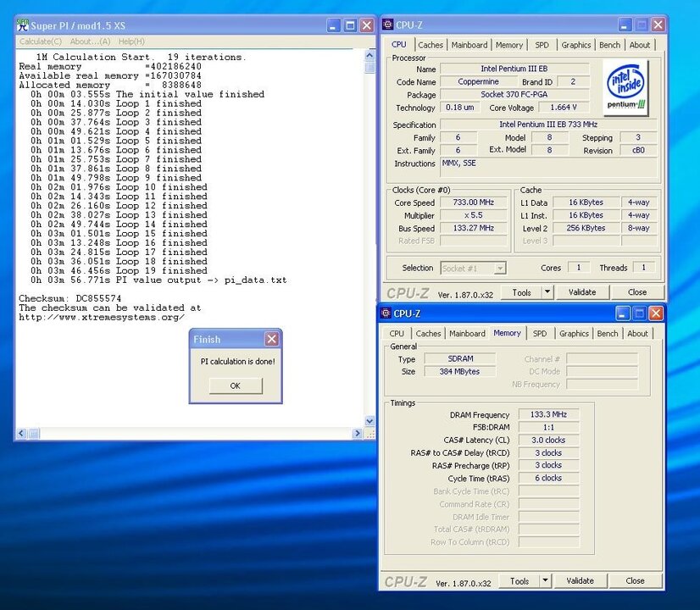
Task: Open the About...(A) menu in Super PI
Action: click(90, 42)
